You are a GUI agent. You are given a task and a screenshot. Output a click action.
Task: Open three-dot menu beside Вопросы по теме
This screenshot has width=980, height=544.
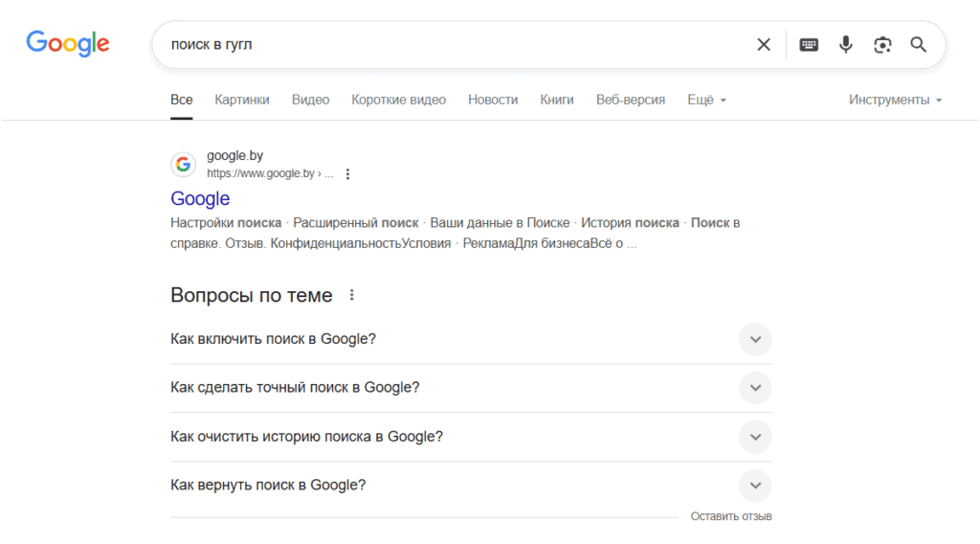[352, 295]
